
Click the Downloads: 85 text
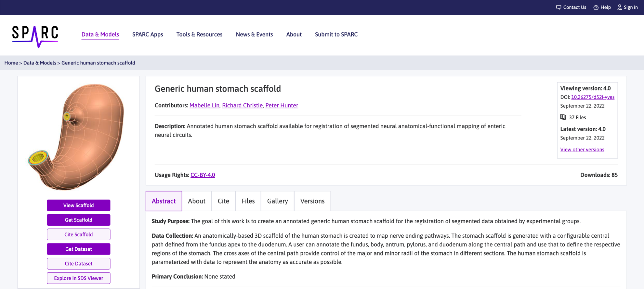[x=599, y=175]
